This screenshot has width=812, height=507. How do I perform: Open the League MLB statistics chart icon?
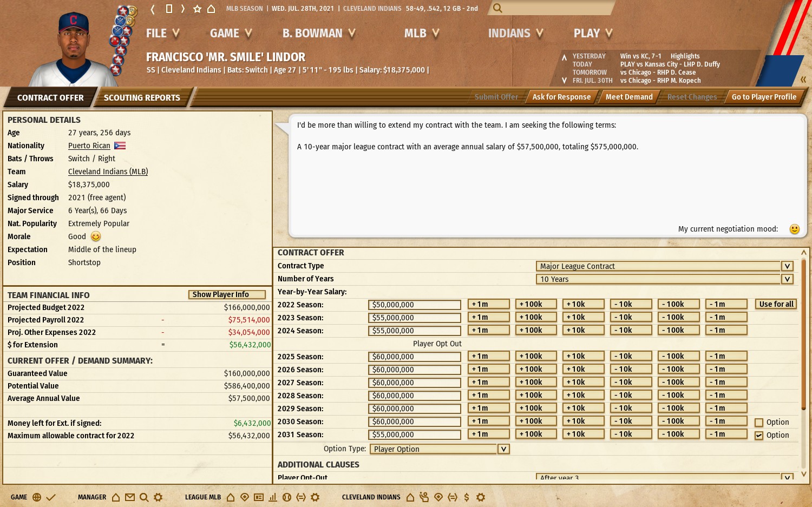point(273,497)
